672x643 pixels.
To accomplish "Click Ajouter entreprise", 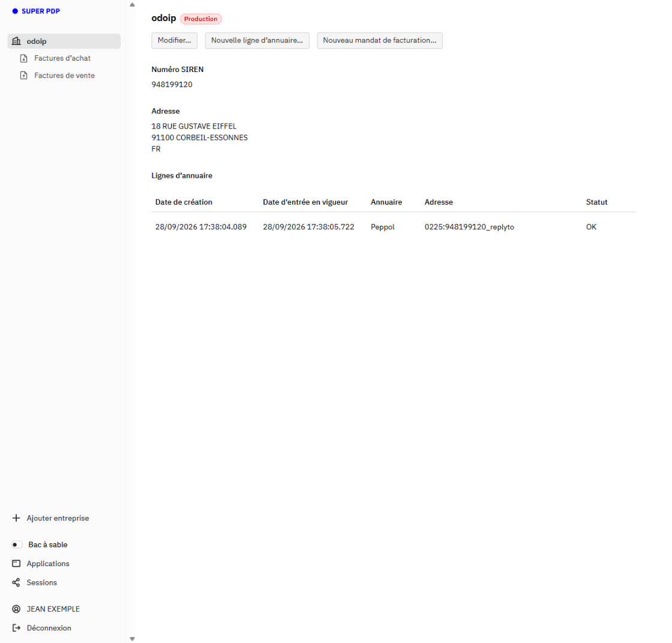I will pos(58,518).
